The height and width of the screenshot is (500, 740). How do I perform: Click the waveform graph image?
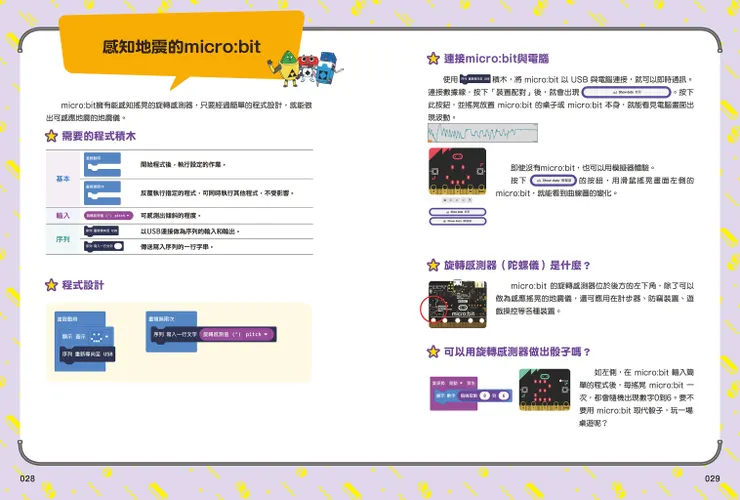click(483, 133)
